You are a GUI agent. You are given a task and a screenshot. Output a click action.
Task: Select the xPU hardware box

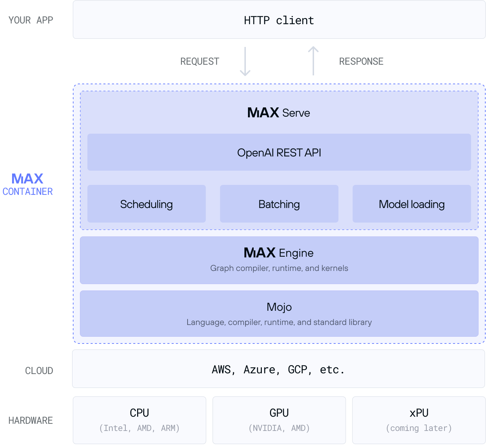[419, 420]
